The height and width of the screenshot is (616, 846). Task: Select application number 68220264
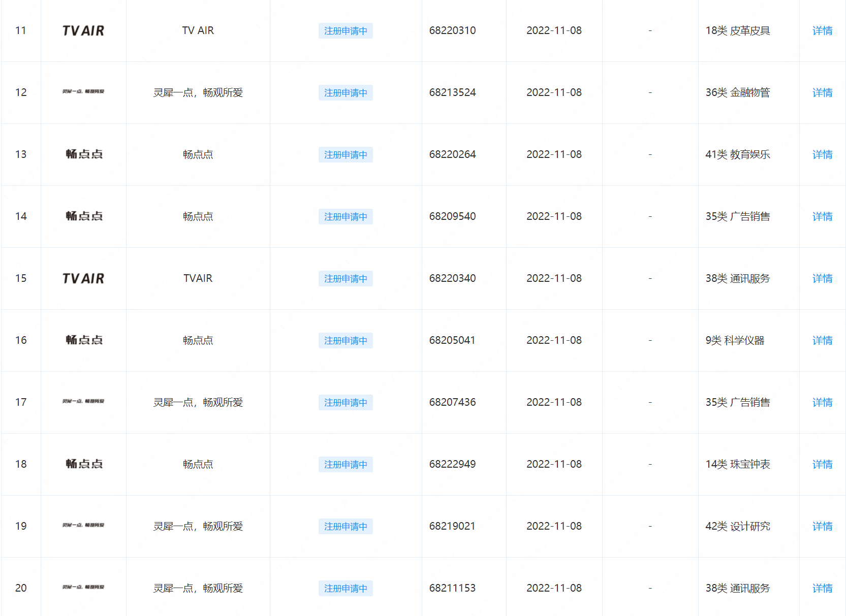click(453, 154)
